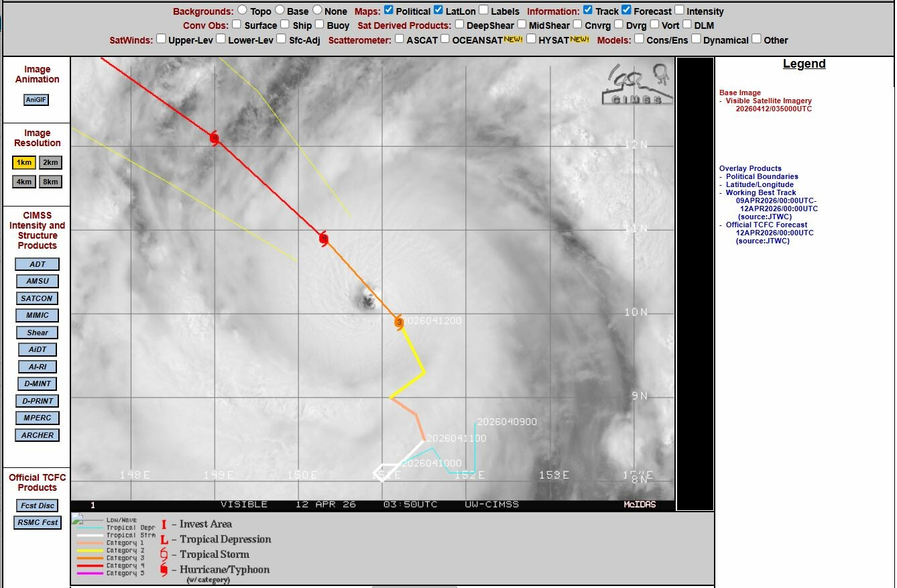Open the AniGIF image animation
The width and height of the screenshot is (897, 588).
click(37, 100)
